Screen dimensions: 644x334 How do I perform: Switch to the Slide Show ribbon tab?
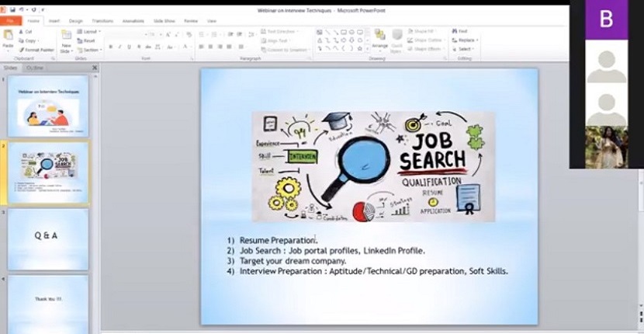(x=164, y=21)
